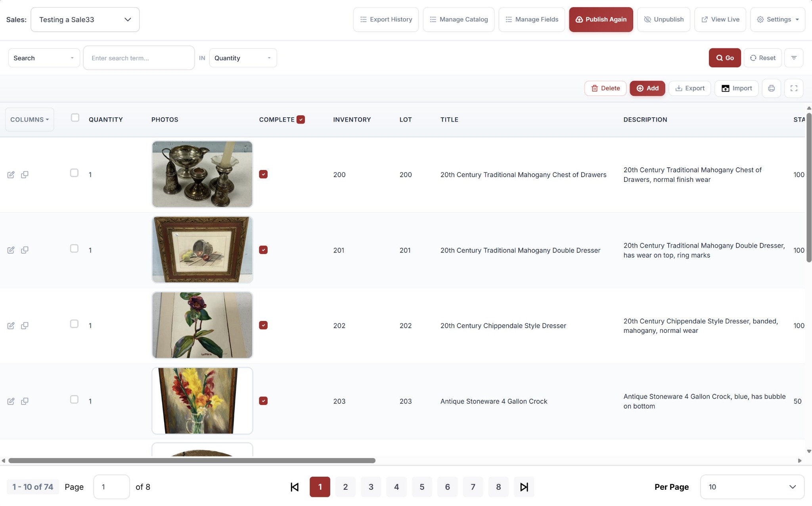Screen dimensions: 812x506
Task: Click the Export button
Action: (x=689, y=88)
